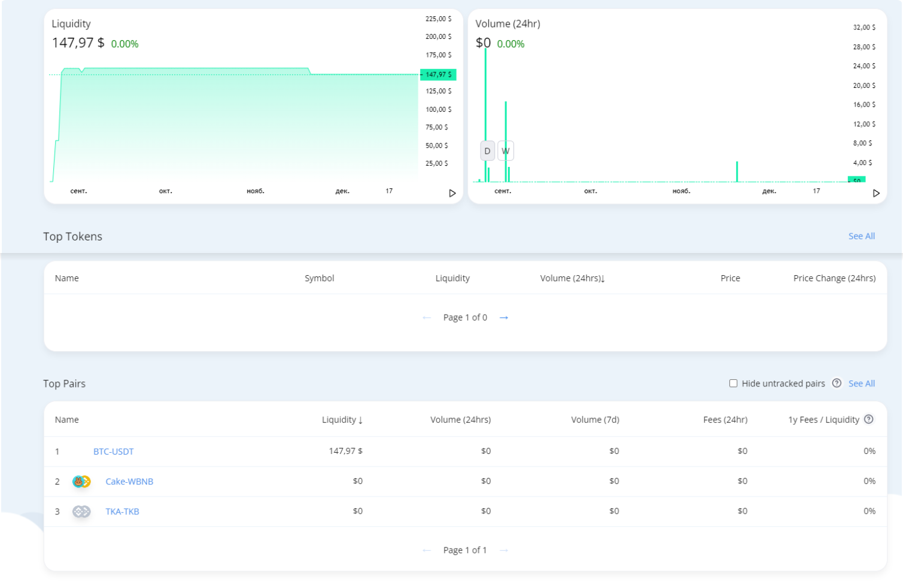Sort Top Tokens by Price Change (24hrs)
This screenshot has height=588, width=903.
coord(834,278)
